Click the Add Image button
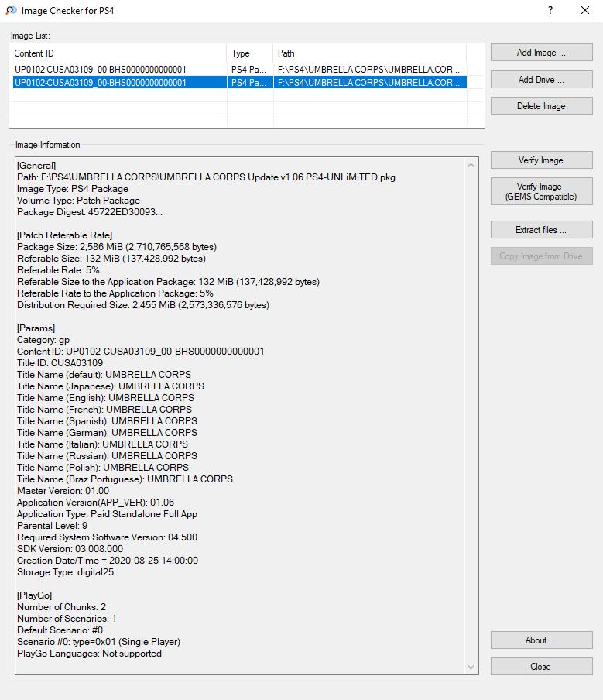 coord(541,53)
